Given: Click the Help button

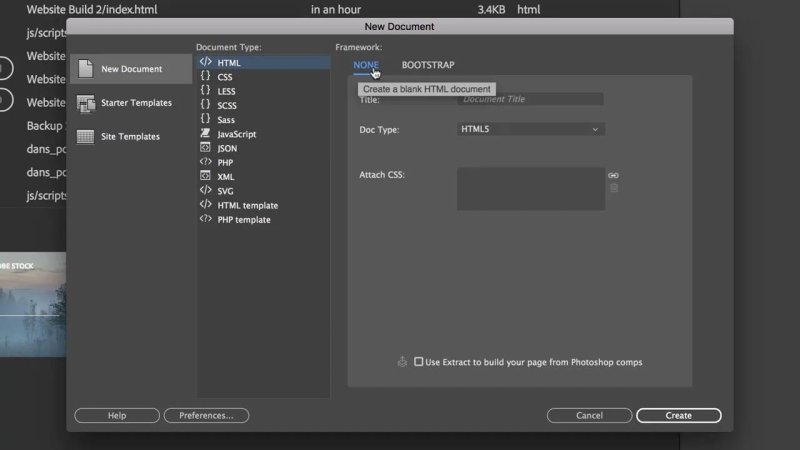Looking at the screenshot, I should [x=117, y=415].
